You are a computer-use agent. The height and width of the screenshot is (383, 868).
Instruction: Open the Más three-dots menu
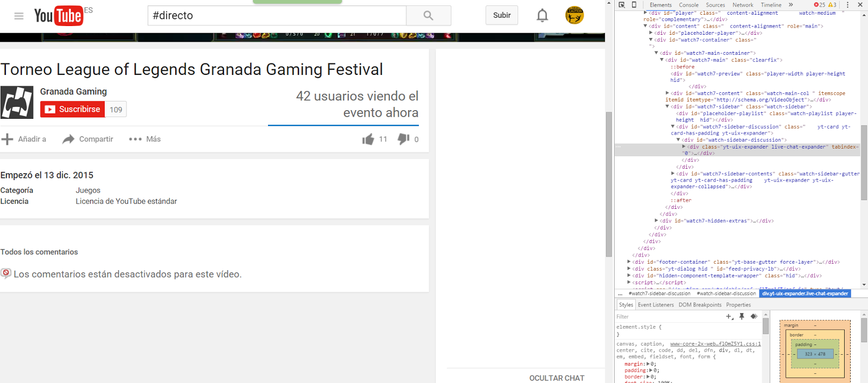[135, 139]
